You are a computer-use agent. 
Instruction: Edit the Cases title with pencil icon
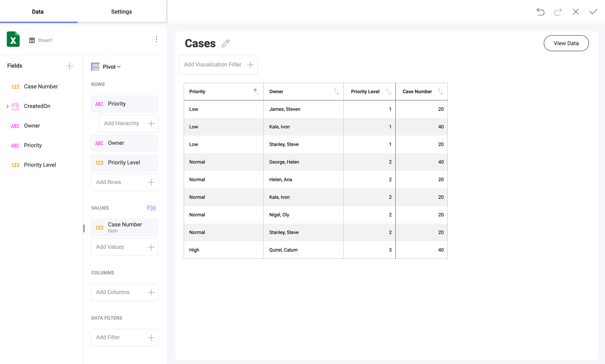tap(226, 43)
